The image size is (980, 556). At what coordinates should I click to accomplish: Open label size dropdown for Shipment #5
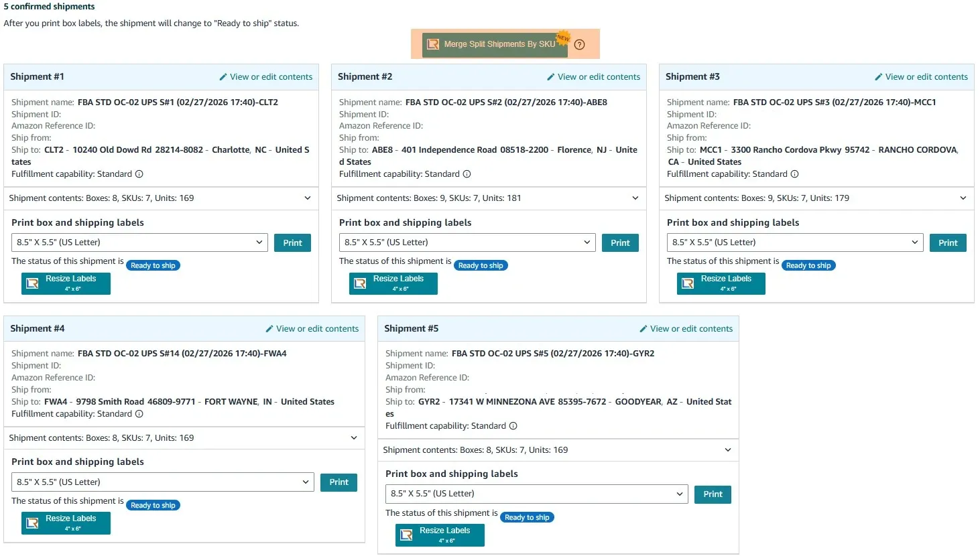coord(537,494)
